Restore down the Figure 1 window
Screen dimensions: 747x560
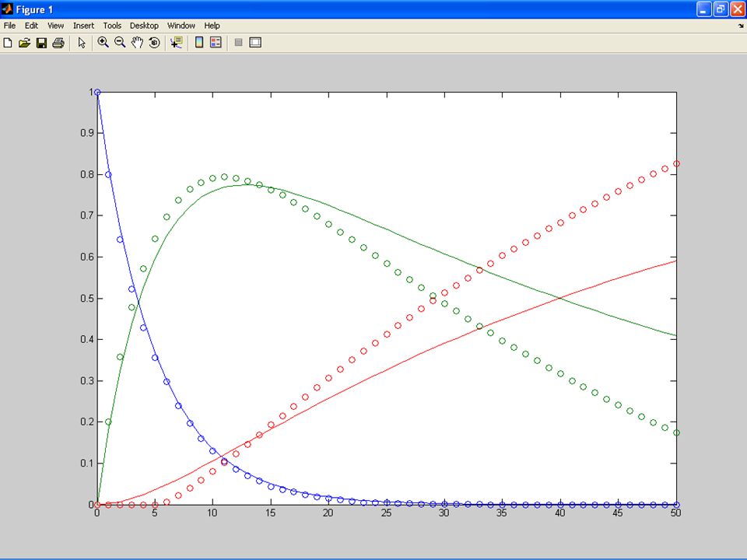721,9
